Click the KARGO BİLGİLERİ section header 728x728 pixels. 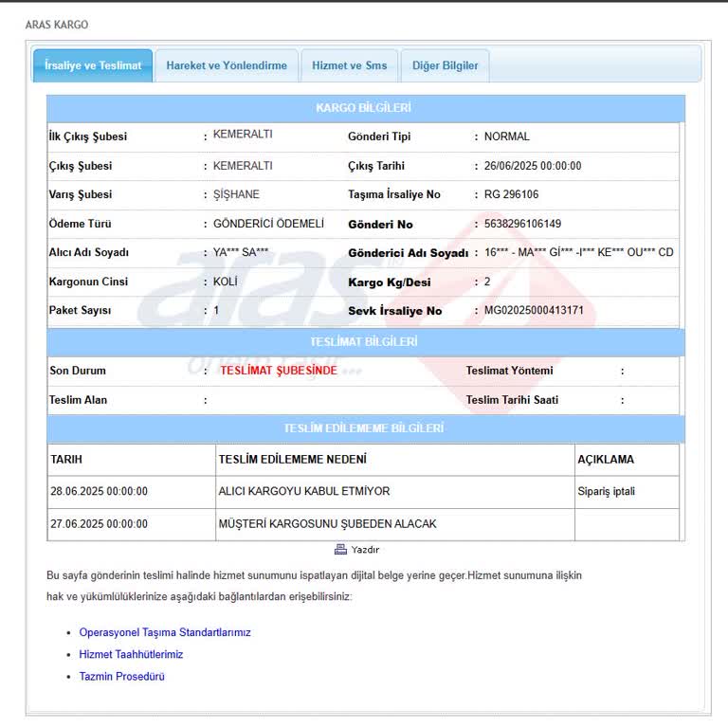365,108
